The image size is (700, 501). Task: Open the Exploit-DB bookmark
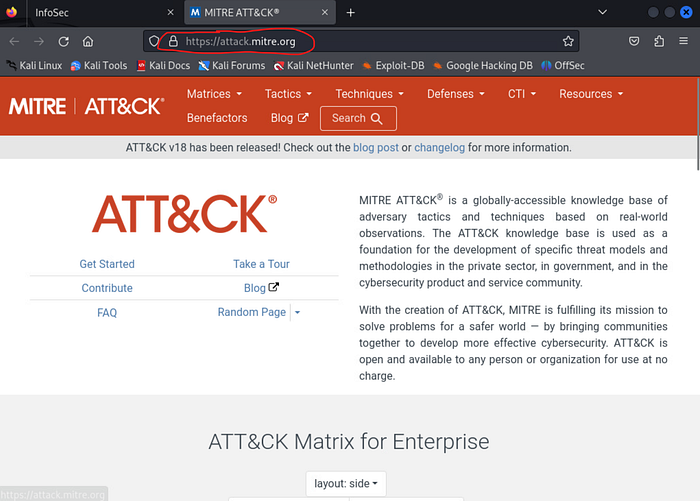(393, 66)
